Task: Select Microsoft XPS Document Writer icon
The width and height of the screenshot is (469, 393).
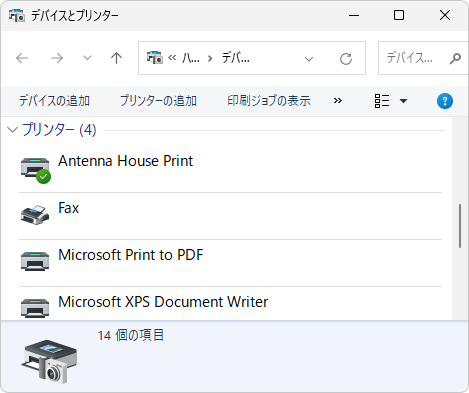Action: pos(35,307)
